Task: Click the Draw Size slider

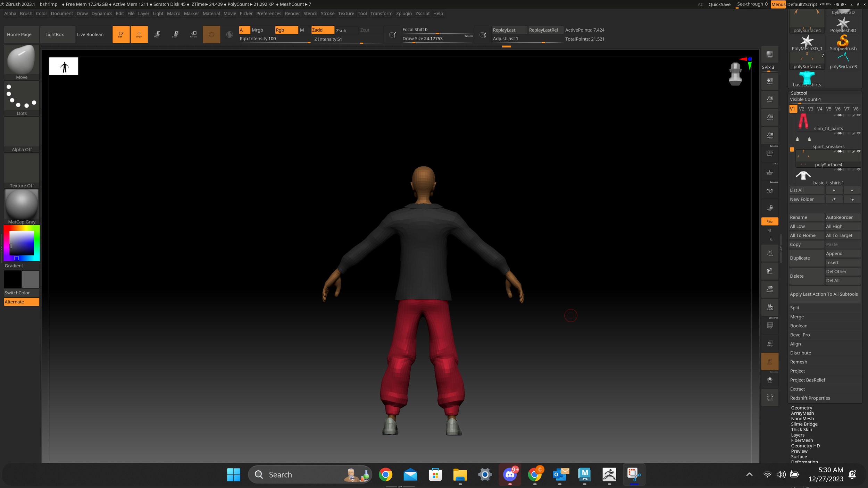Action: pos(437,39)
